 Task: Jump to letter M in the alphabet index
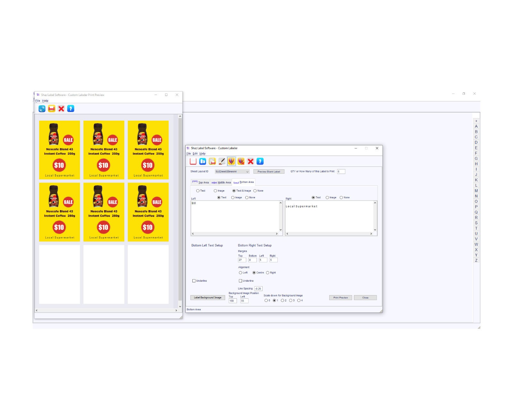point(476,191)
